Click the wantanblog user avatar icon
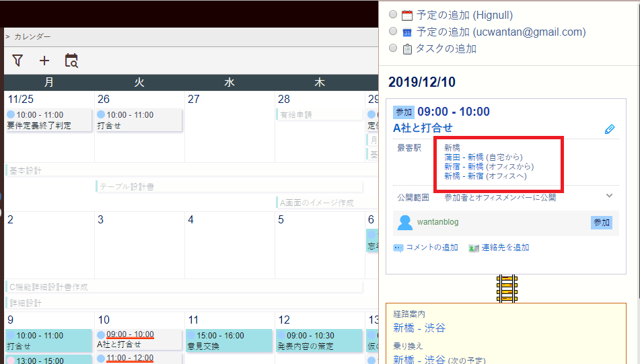640x364 pixels. coord(405,223)
